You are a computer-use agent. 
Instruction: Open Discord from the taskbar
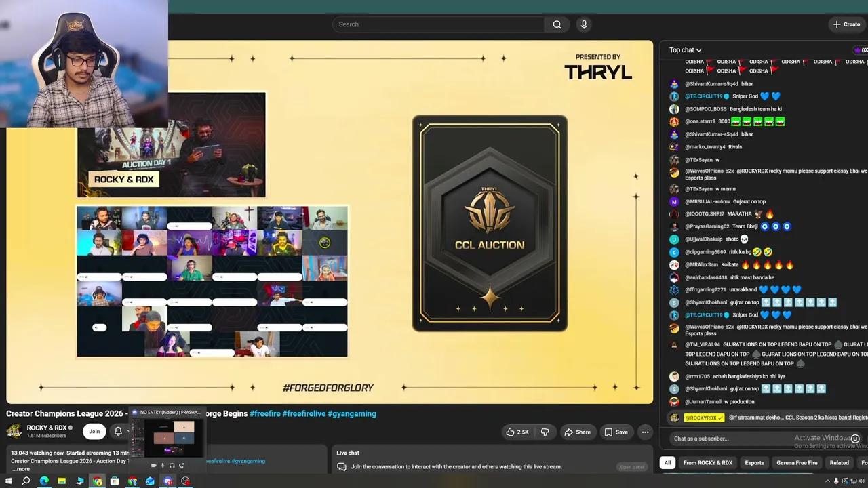(167, 481)
